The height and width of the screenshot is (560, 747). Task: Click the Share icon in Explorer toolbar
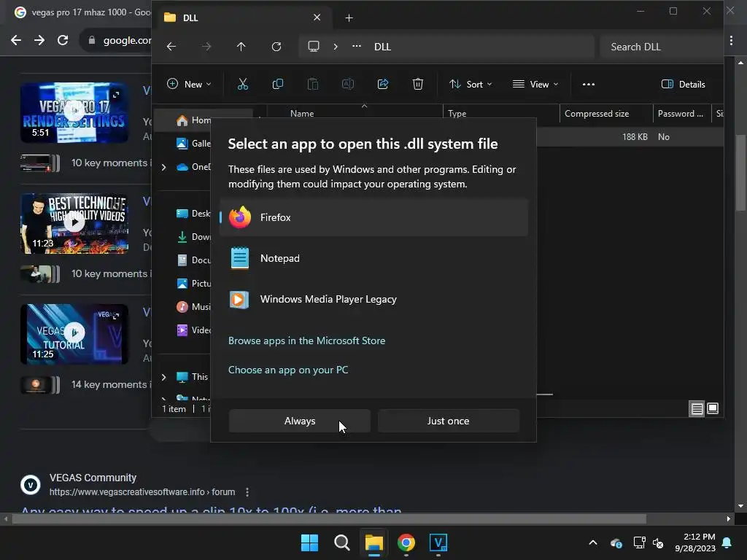383,85
